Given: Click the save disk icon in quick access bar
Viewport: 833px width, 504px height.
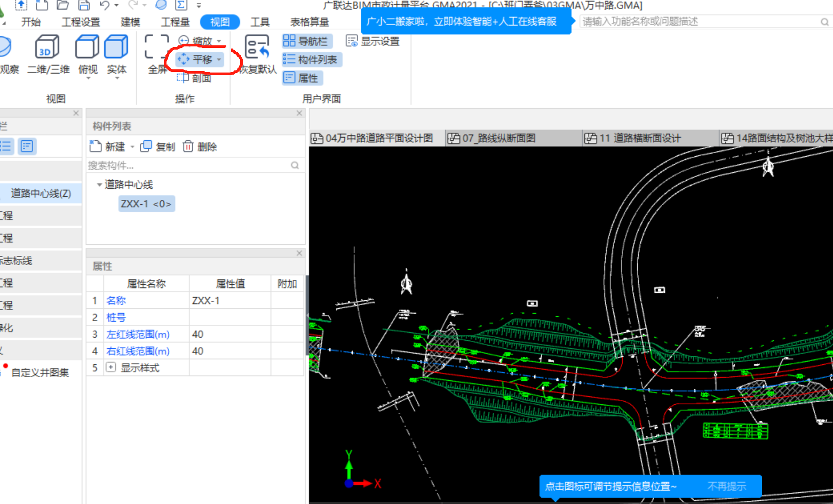Looking at the screenshot, I should click(x=84, y=5).
